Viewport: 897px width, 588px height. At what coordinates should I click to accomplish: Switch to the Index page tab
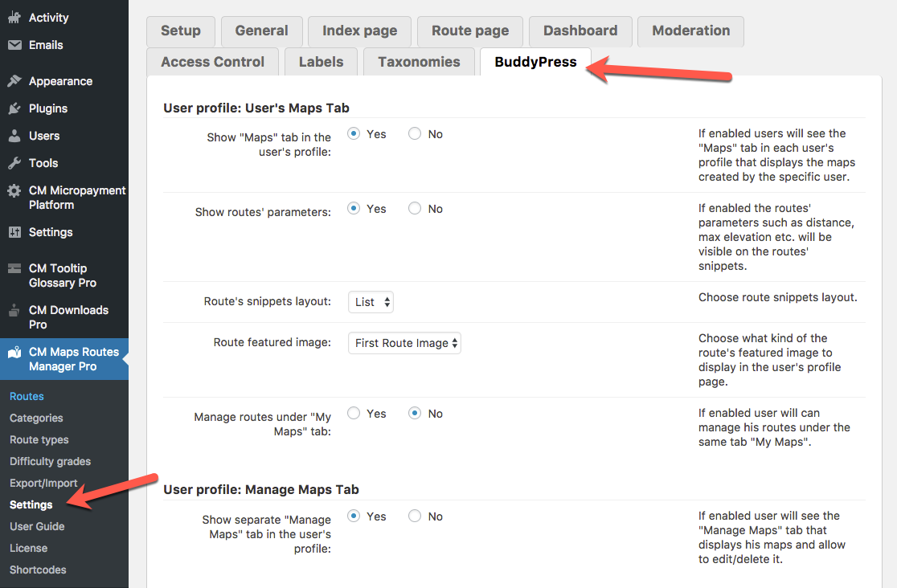point(360,31)
